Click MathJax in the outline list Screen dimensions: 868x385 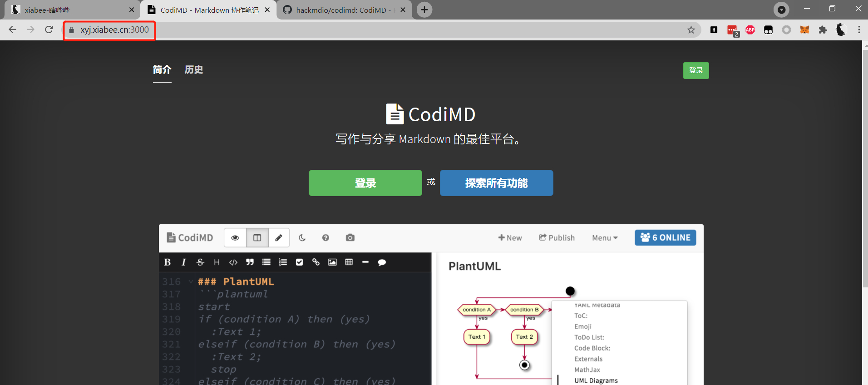point(587,370)
